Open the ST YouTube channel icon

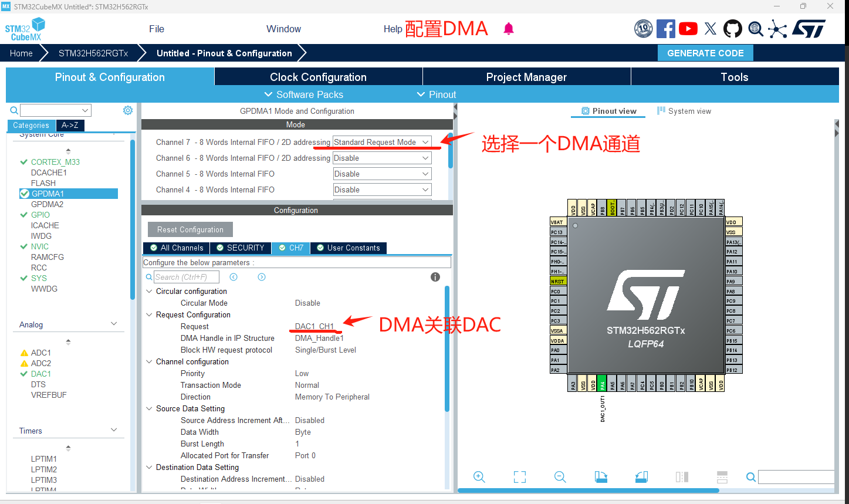click(688, 28)
